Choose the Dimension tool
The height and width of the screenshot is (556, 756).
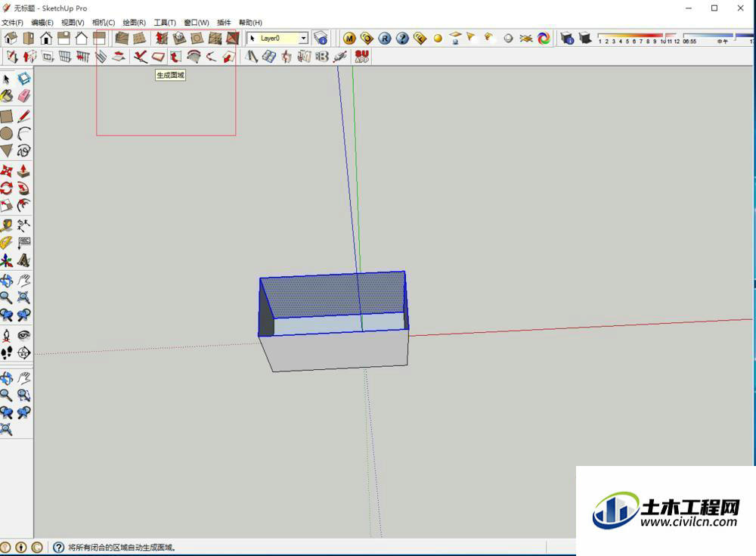coord(23,225)
